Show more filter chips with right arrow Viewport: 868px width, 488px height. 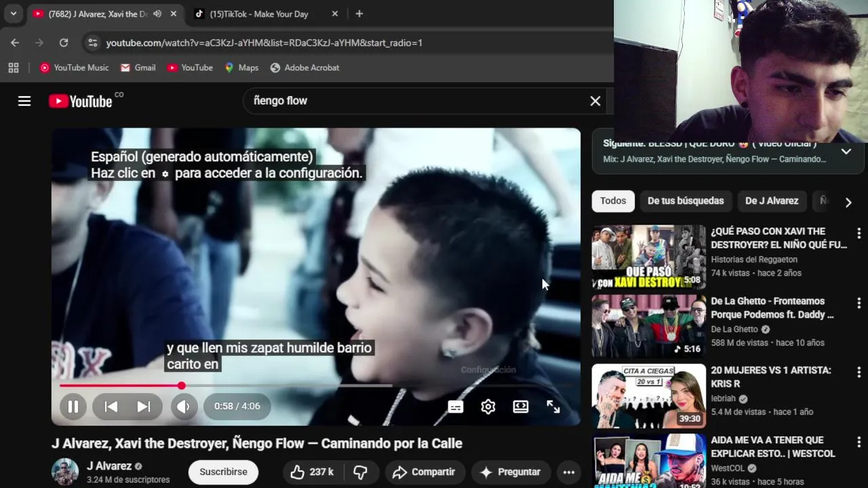(848, 202)
